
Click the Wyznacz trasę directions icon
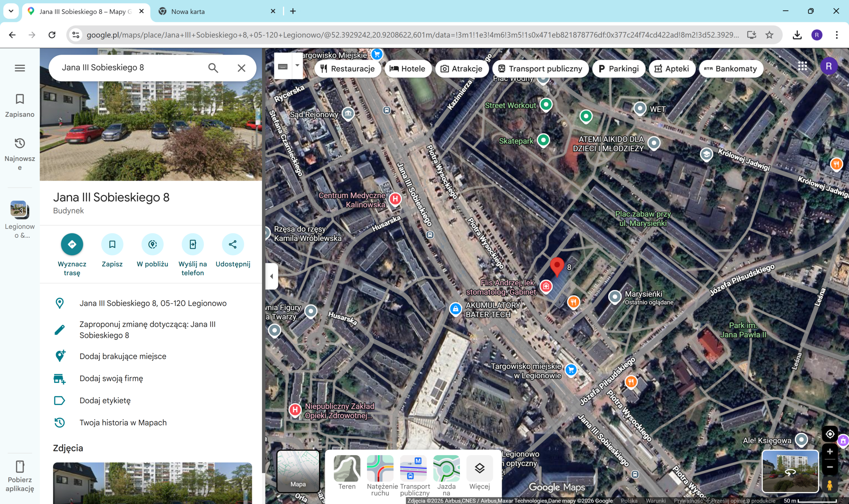[x=72, y=244]
